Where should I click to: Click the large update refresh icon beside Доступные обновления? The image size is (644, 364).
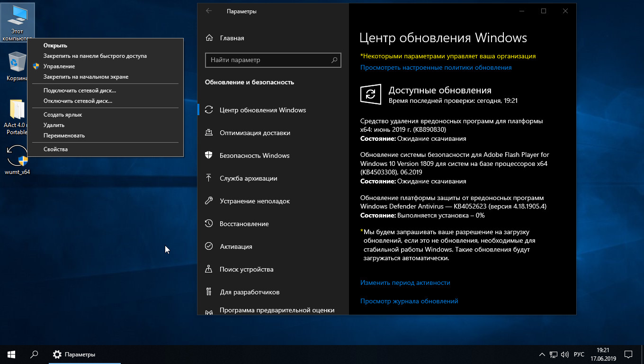coord(371,94)
